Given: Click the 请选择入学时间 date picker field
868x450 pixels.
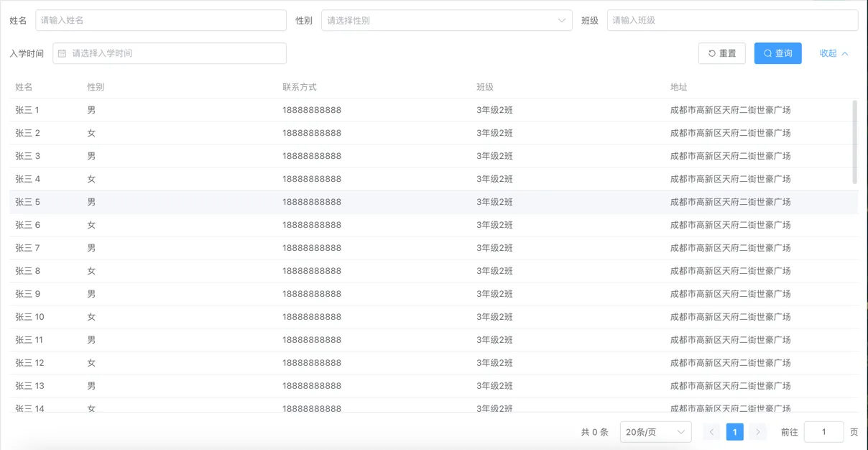Looking at the screenshot, I should 169,52.
